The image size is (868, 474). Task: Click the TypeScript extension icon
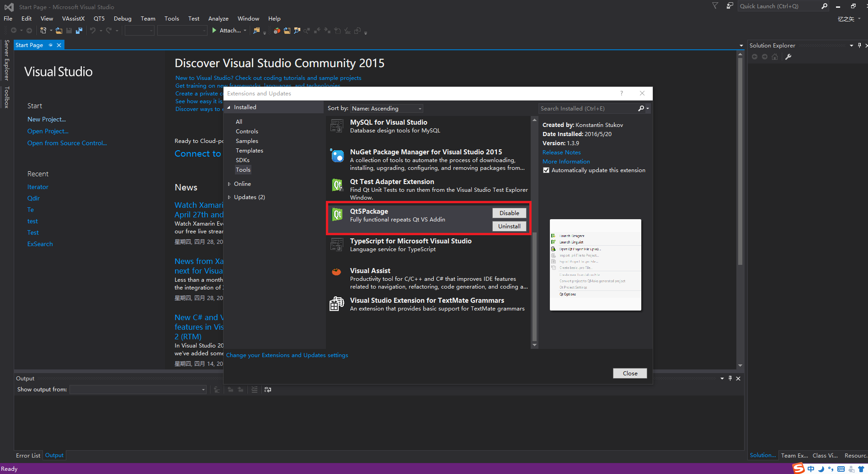[337, 244]
